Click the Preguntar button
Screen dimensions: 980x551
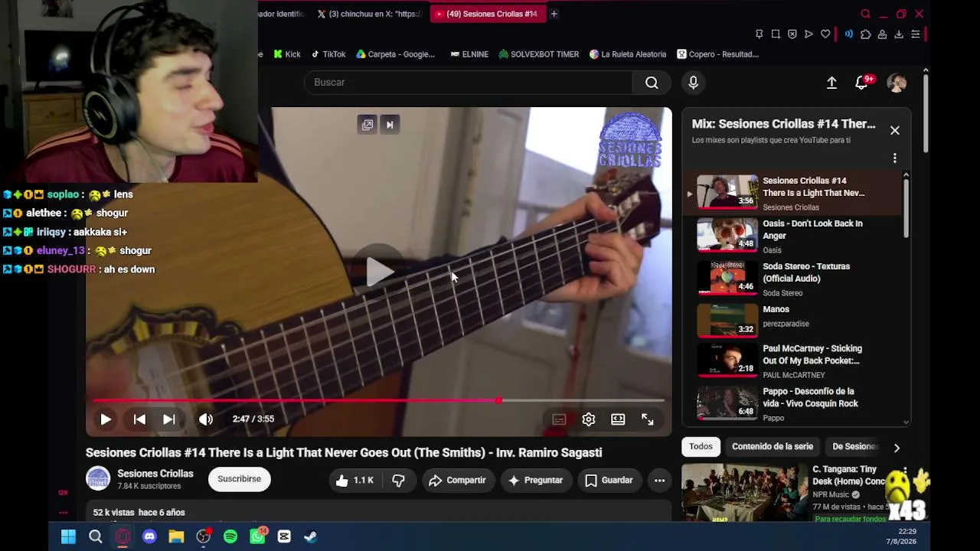(x=535, y=481)
